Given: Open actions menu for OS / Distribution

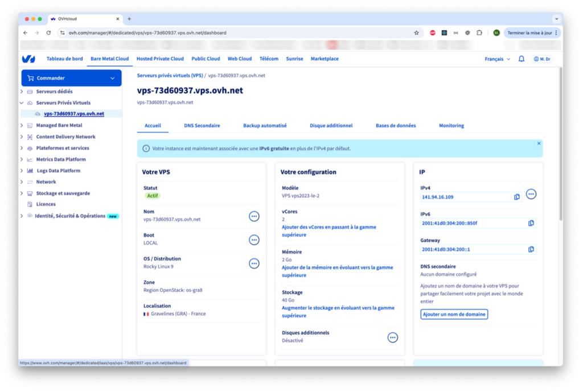Looking at the screenshot, I should click(x=254, y=263).
